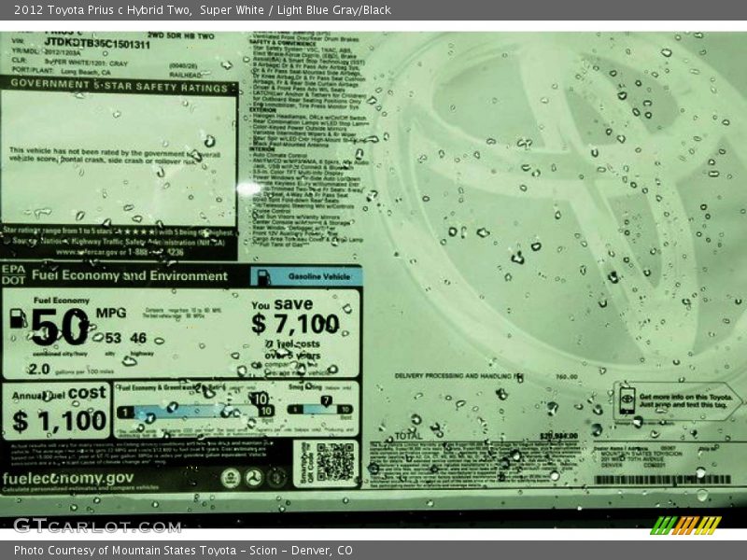The image size is (747, 560).
Task: Click the 'SmartWay QR Code' label
Action: (x=305, y=463)
